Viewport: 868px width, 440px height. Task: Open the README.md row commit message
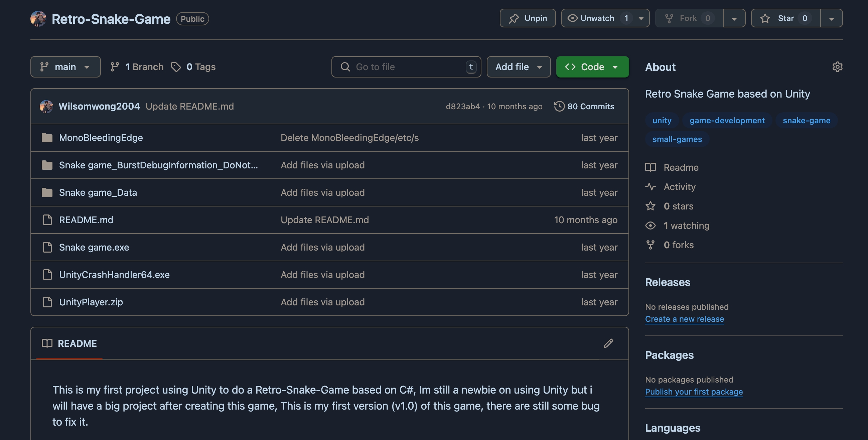[x=324, y=219]
